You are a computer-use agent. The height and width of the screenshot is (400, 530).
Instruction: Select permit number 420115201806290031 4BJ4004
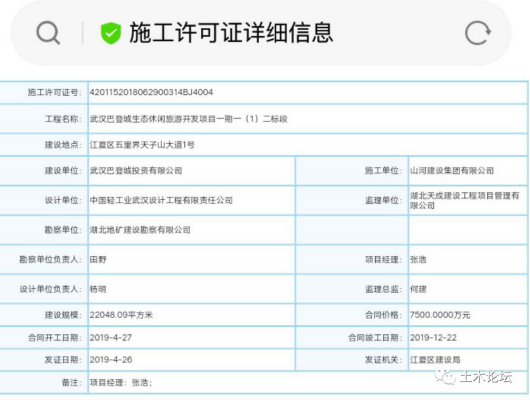[x=151, y=92]
